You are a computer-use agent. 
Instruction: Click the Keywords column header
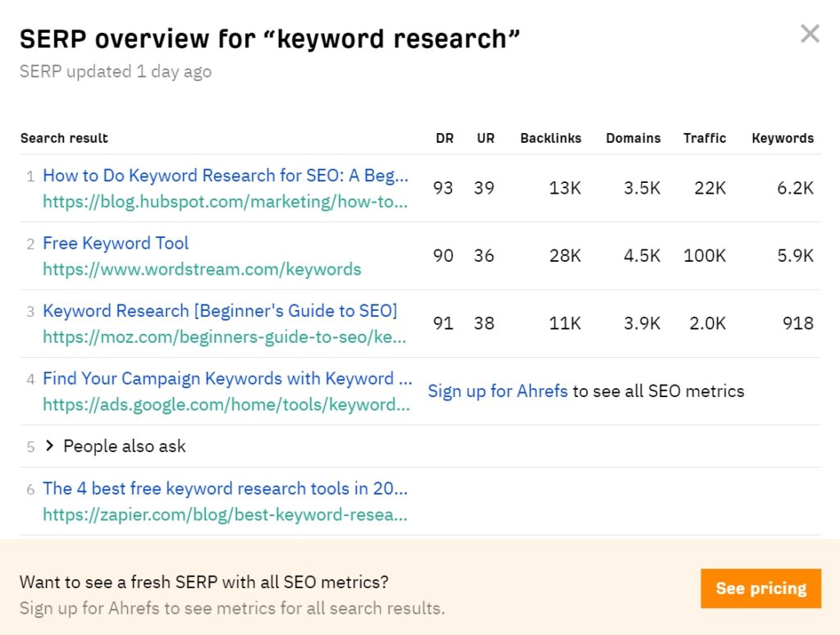[x=783, y=139]
